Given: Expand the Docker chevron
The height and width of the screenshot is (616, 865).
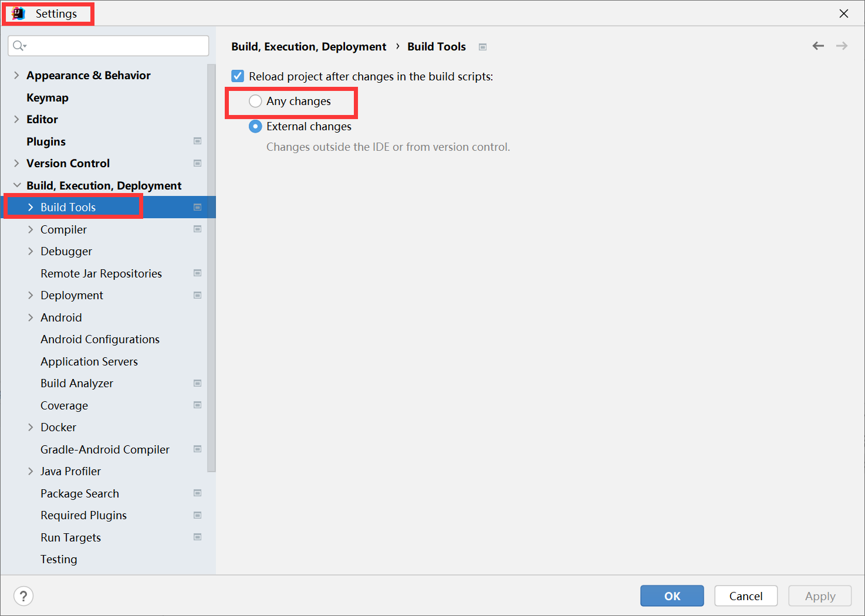Looking at the screenshot, I should click(31, 427).
